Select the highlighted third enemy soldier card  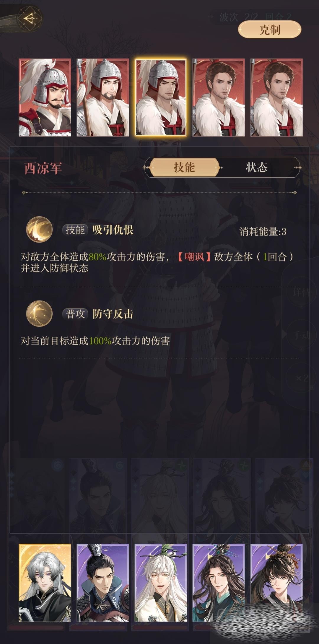(161, 97)
